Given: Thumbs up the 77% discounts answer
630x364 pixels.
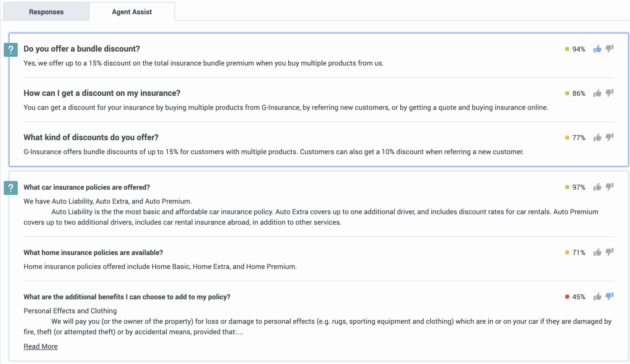Looking at the screenshot, I should [597, 138].
